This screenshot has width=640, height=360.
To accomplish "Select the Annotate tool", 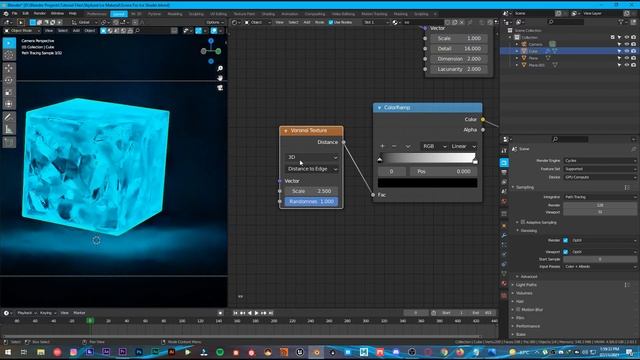I will pyautogui.click(x=9, y=118).
